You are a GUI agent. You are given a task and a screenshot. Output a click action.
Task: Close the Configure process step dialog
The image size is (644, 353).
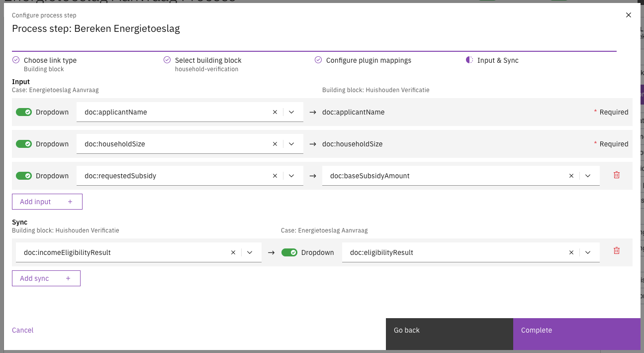(x=629, y=15)
